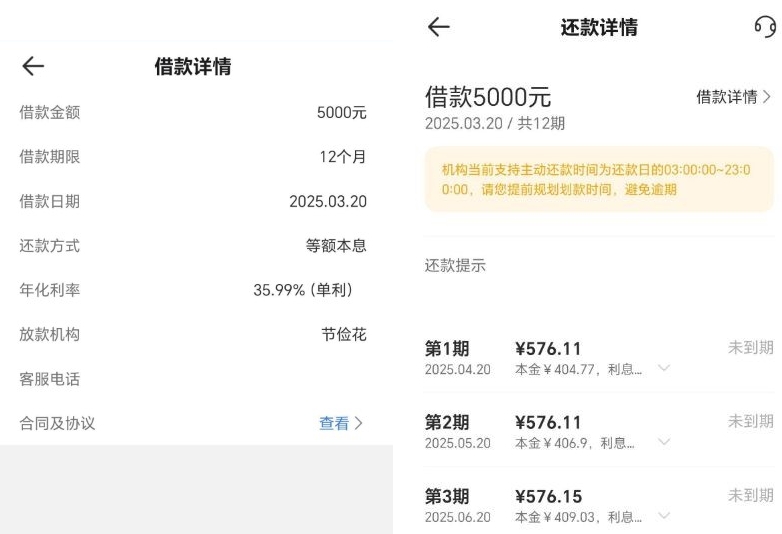Tap due date 2025.05.20

pos(457,443)
